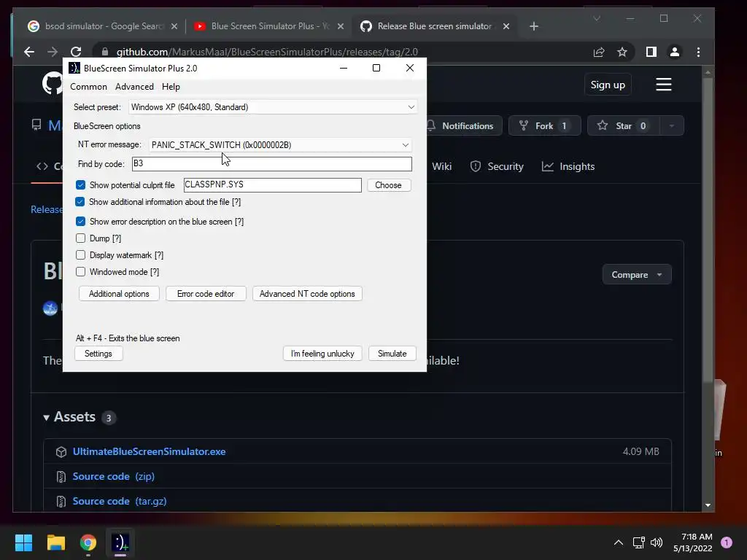Click Chrome's back arrow

coord(29,52)
